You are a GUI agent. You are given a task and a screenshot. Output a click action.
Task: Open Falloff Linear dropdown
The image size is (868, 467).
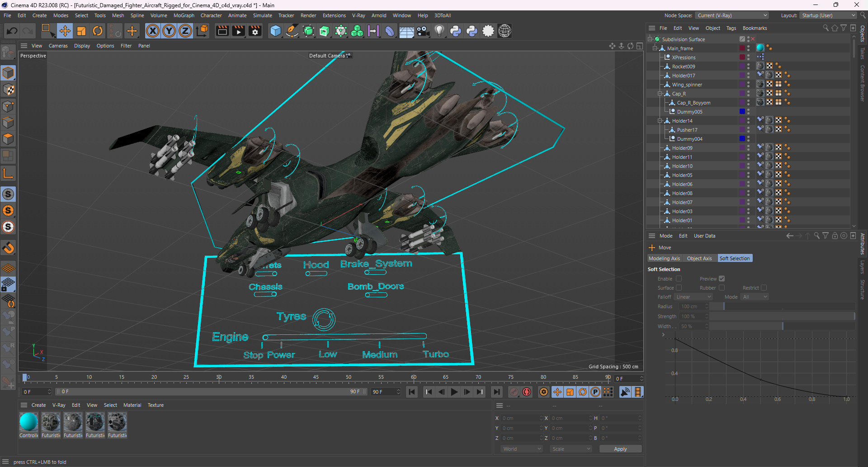pyautogui.click(x=693, y=297)
